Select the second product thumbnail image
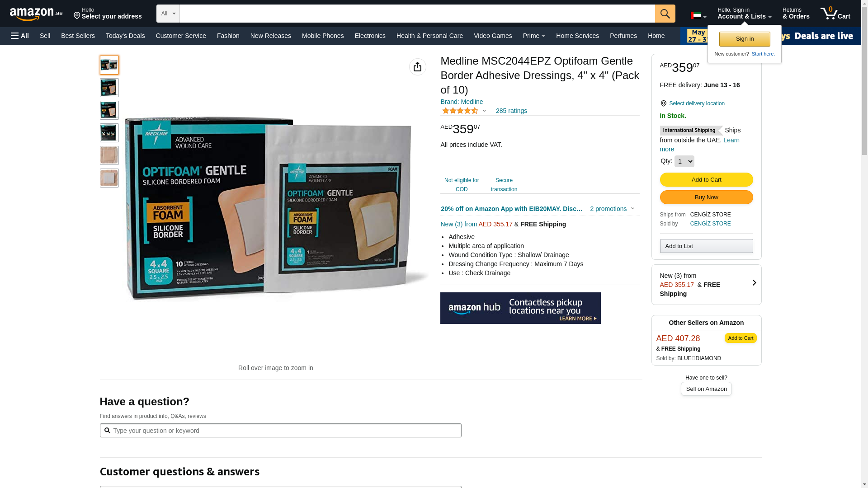 coord(109,88)
